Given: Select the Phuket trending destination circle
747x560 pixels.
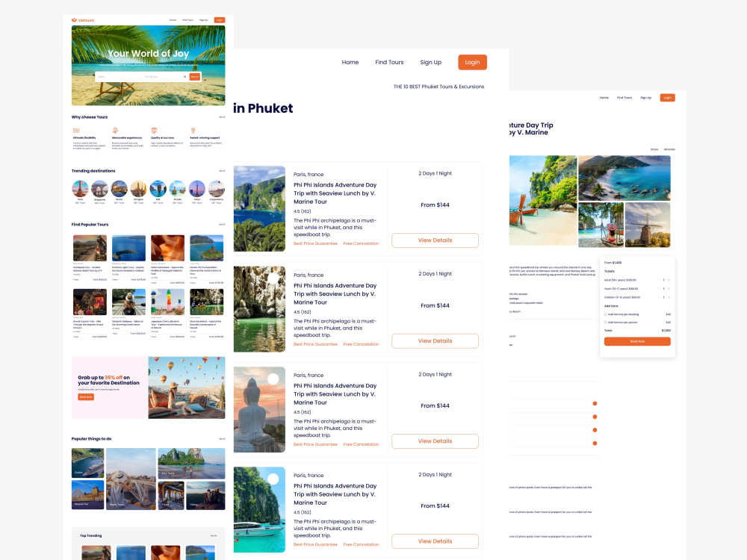Looking at the screenshot, I should pyautogui.click(x=178, y=189).
